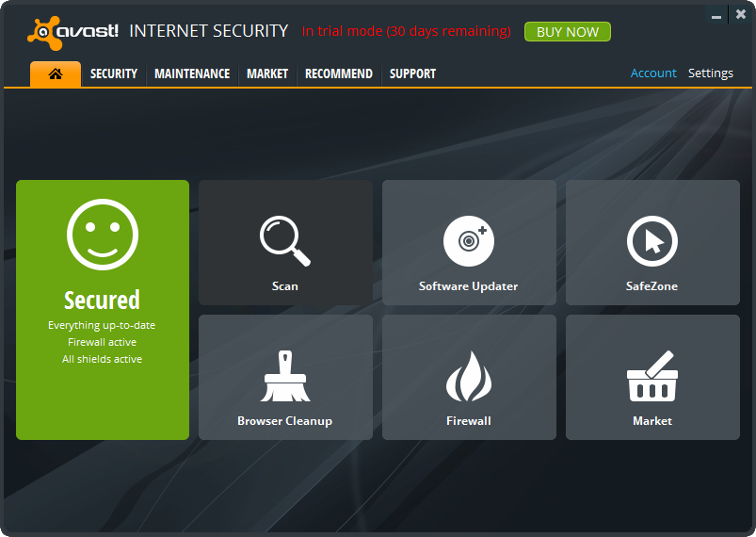Open the Scan magnifying glass tile
Image resolution: width=756 pixels, height=537 pixels.
pos(285,242)
